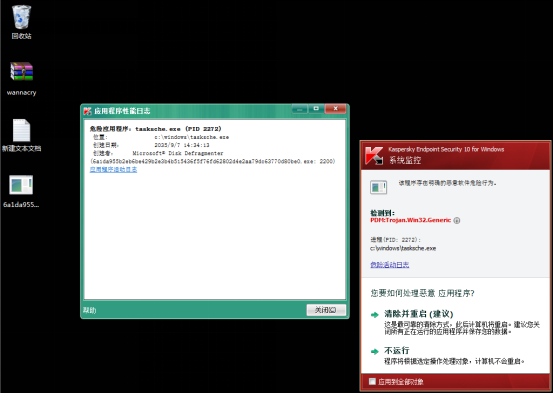
Task: Click the c:\windows\tasksche.exe path in alert
Action: pyautogui.click(x=403, y=248)
